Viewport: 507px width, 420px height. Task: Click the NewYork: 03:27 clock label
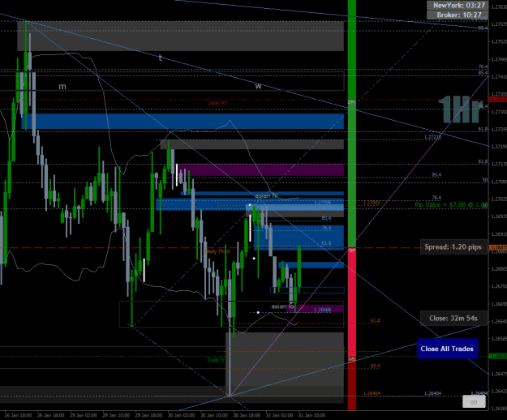459,5
